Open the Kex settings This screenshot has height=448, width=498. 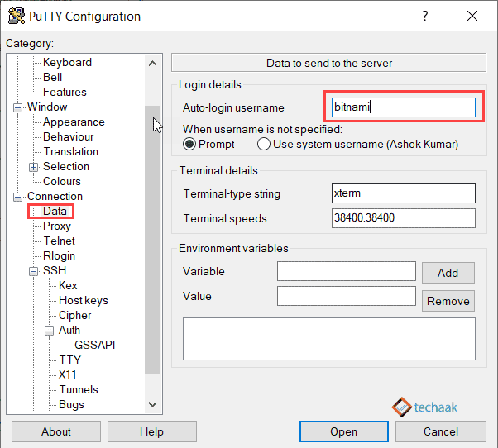click(x=68, y=285)
